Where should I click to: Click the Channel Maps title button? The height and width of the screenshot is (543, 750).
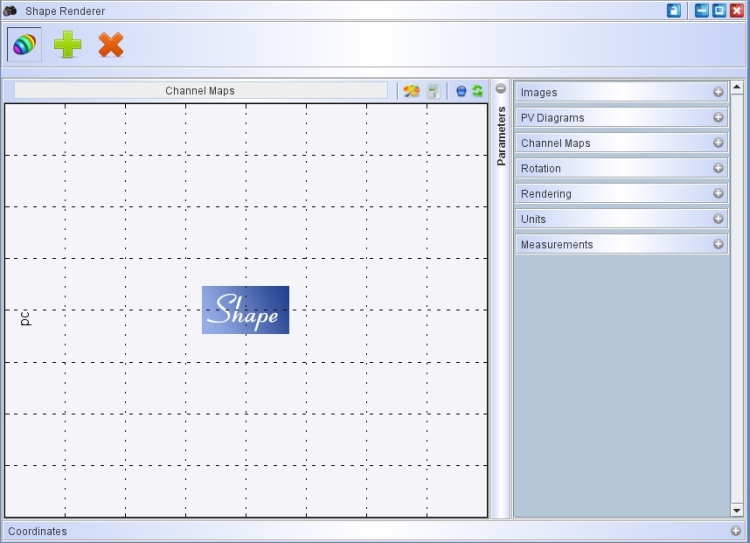tap(200, 90)
